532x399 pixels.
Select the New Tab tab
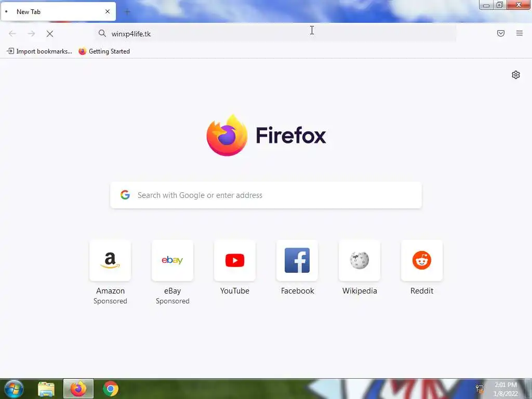(58, 11)
